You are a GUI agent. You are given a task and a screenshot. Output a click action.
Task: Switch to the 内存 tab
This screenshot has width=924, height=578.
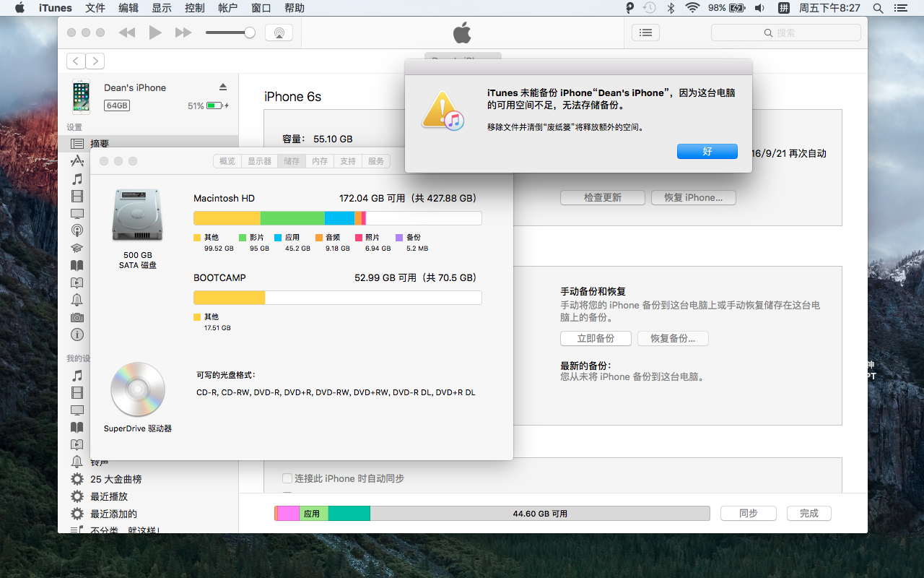pyautogui.click(x=320, y=161)
